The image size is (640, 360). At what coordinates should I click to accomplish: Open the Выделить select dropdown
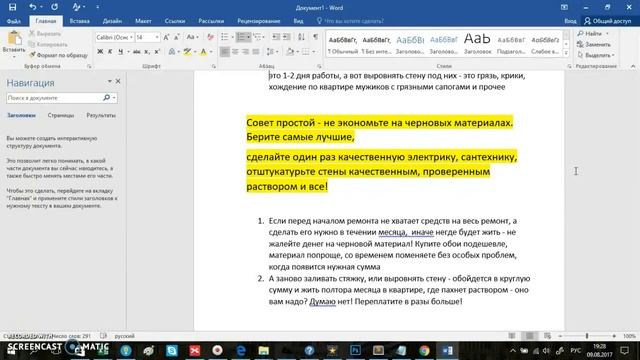click(x=596, y=55)
